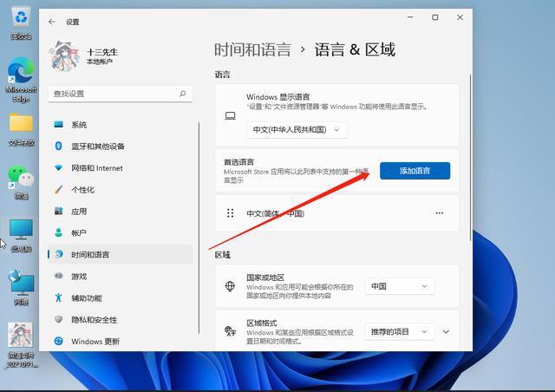The width and height of the screenshot is (555, 392).
Task: Click the content pane vertical scrollbar
Action: (x=470, y=158)
